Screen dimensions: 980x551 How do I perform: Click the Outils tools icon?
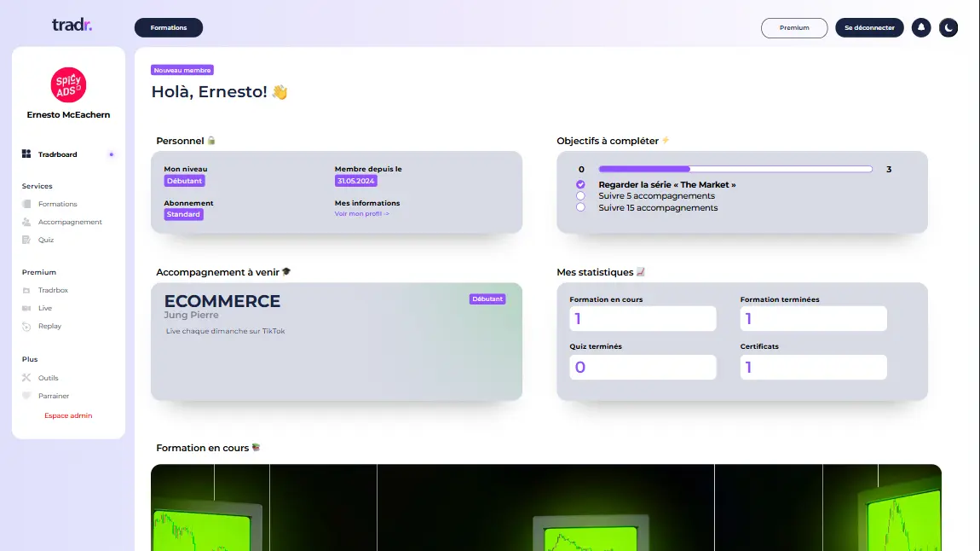[26, 378]
